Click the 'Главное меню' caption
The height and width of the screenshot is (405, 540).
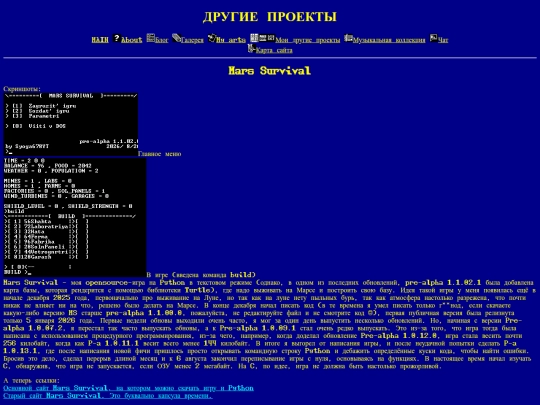pos(160,154)
